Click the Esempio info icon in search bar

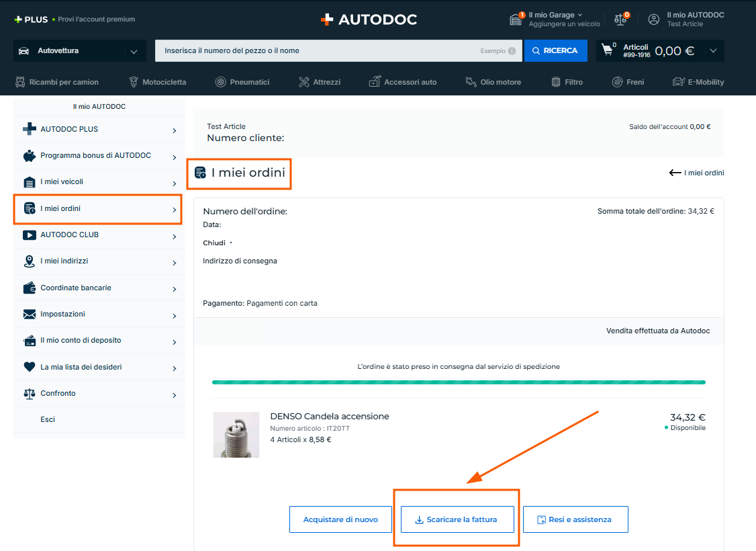click(x=512, y=51)
